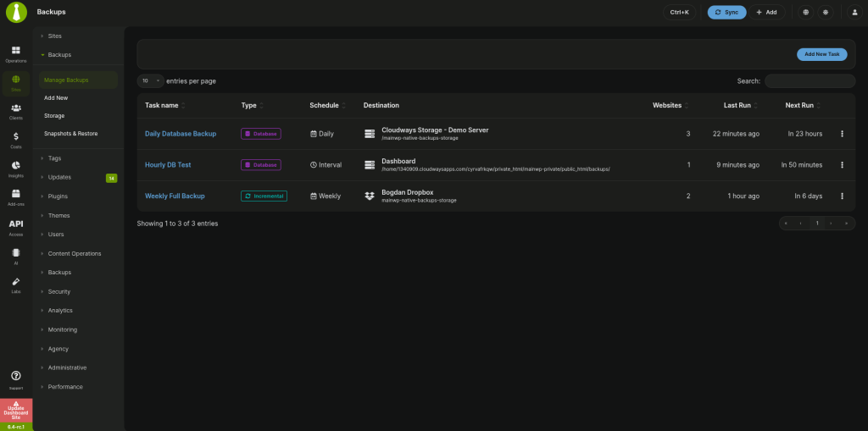Click the Add New Task button
The height and width of the screenshot is (431, 868).
click(822, 54)
